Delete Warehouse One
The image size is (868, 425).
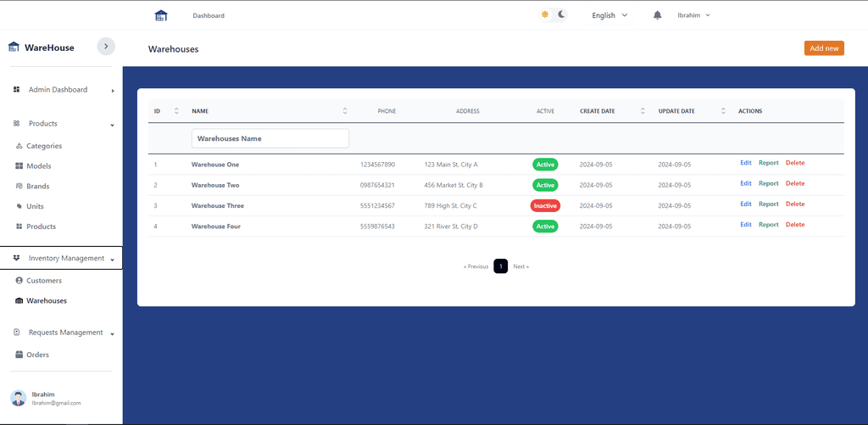[795, 163]
